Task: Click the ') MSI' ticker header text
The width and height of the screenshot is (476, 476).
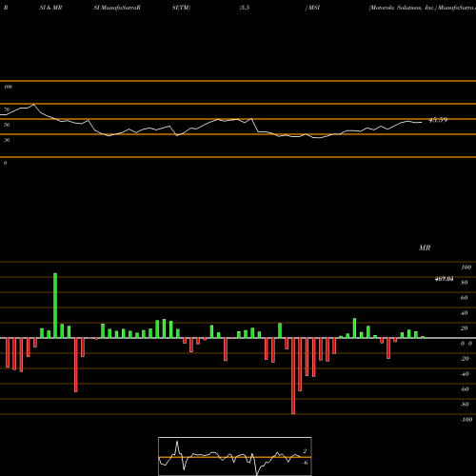Action: tap(312, 8)
